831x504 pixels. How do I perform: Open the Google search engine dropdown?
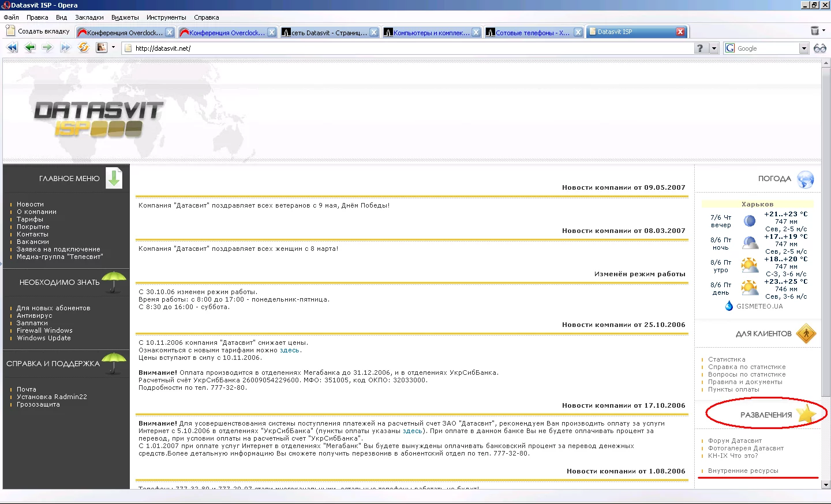tap(804, 48)
